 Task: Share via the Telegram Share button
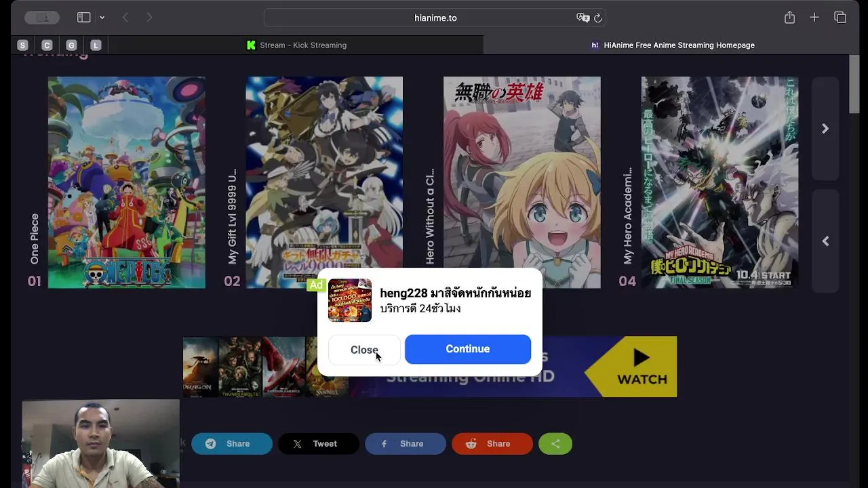232,444
